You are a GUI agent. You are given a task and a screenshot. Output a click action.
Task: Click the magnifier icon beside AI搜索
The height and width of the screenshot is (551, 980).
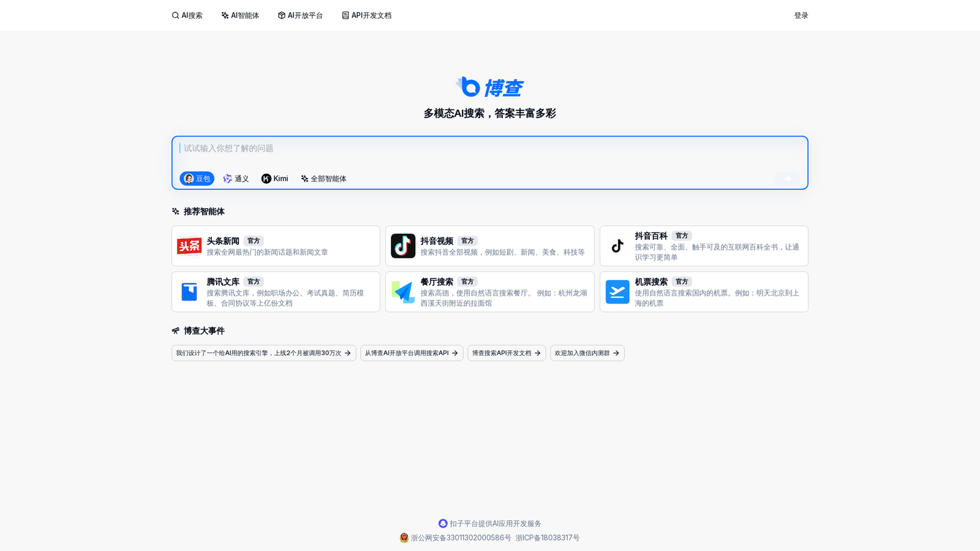[x=176, y=15]
